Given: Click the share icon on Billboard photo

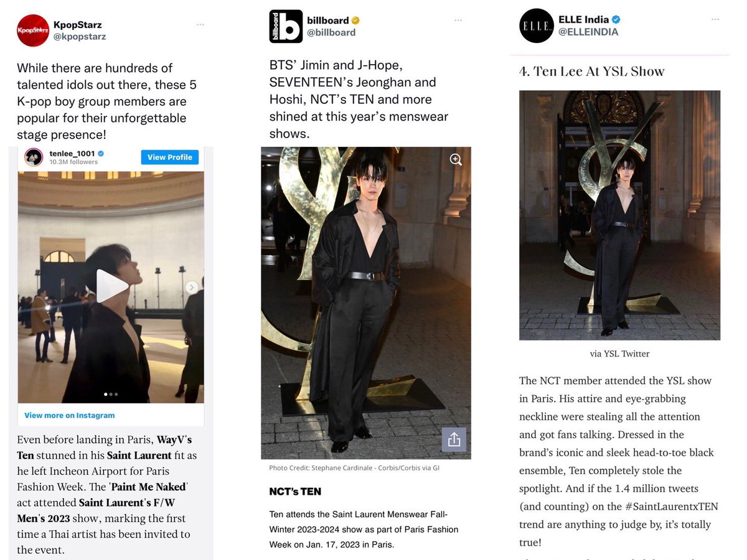Looking at the screenshot, I should click(x=454, y=439).
